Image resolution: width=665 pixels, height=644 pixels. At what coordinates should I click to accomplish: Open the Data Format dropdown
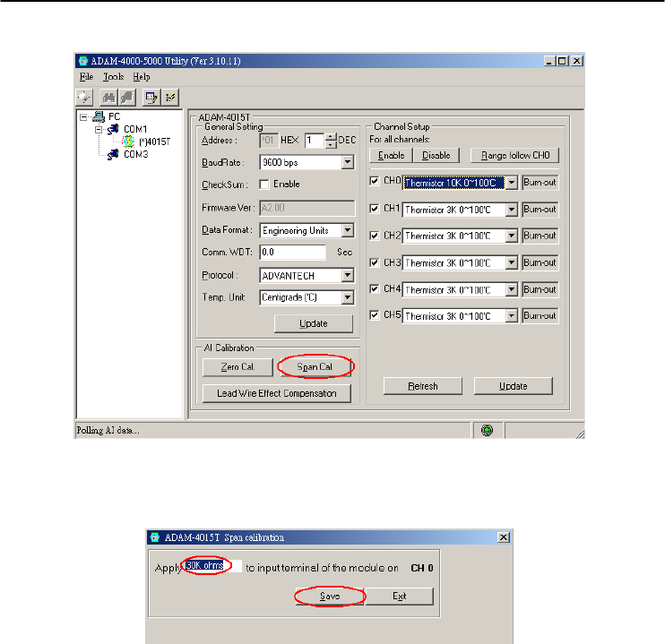point(348,230)
